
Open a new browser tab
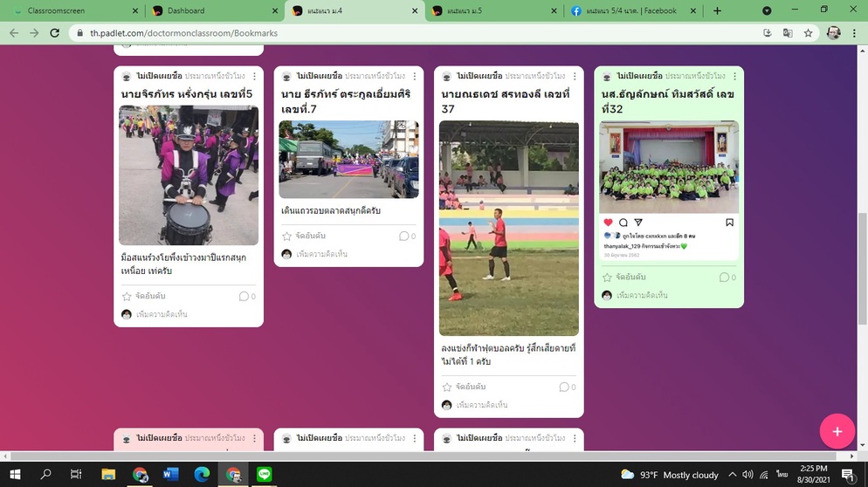717,10
